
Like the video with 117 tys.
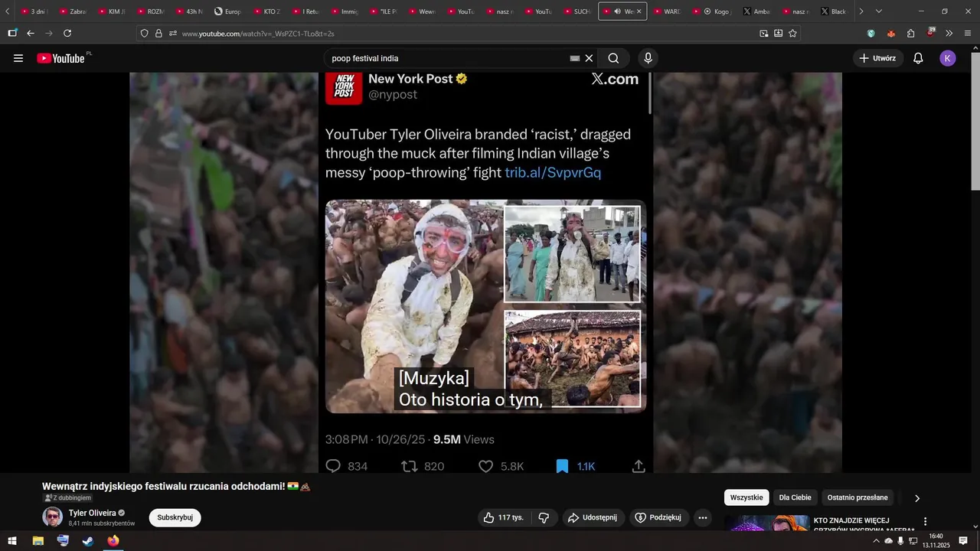[504, 518]
